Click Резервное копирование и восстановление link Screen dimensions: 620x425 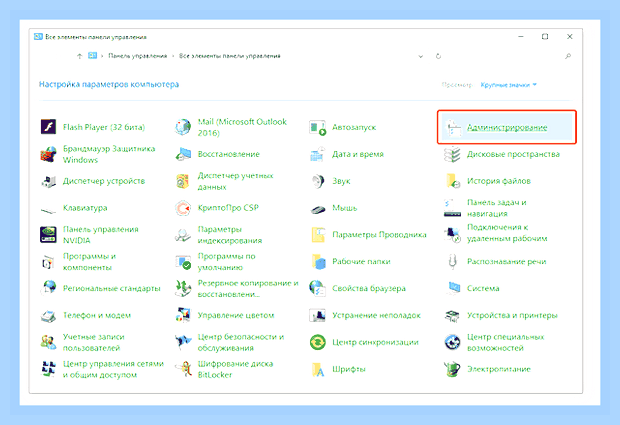click(248, 289)
